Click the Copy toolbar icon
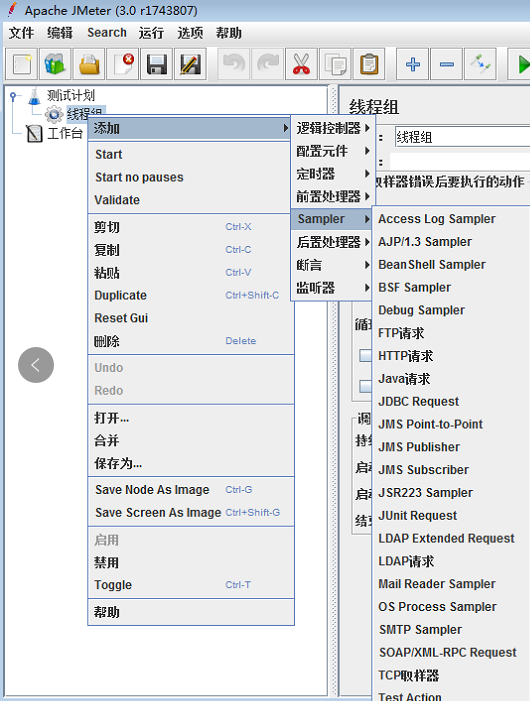 point(336,64)
